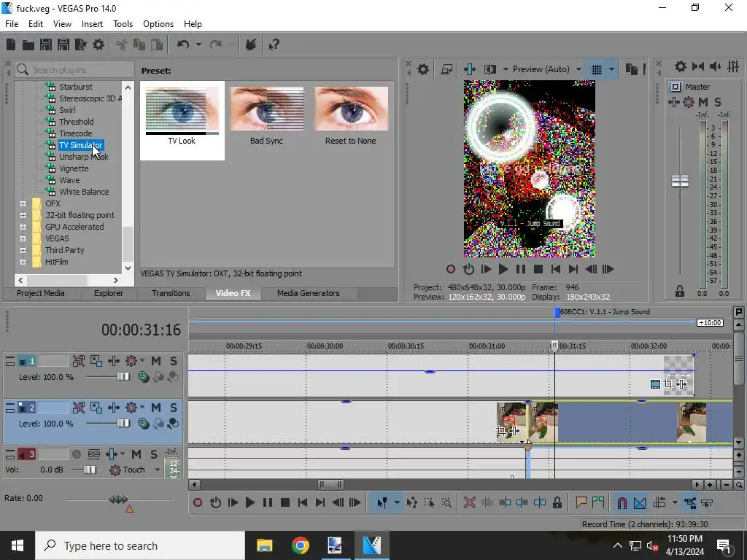Viewport: 747px width, 560px height.
Task: Go to start in timeline transport
Action: click(303, 502)
